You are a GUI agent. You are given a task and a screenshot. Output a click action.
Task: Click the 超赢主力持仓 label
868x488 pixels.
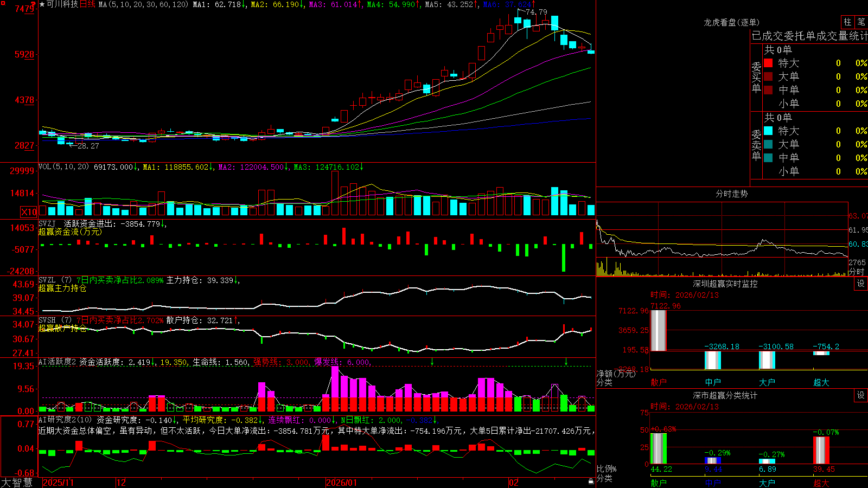62,288
